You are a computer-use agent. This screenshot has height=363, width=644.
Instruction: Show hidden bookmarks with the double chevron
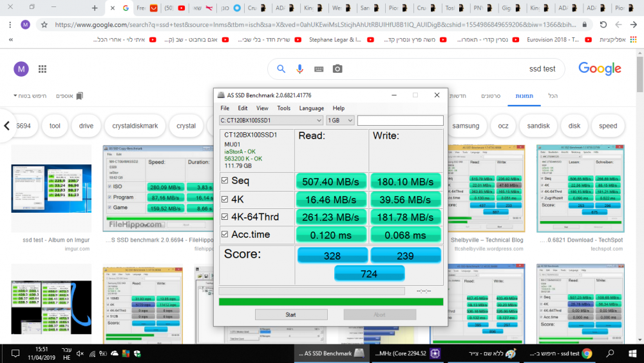pos(11,39)
